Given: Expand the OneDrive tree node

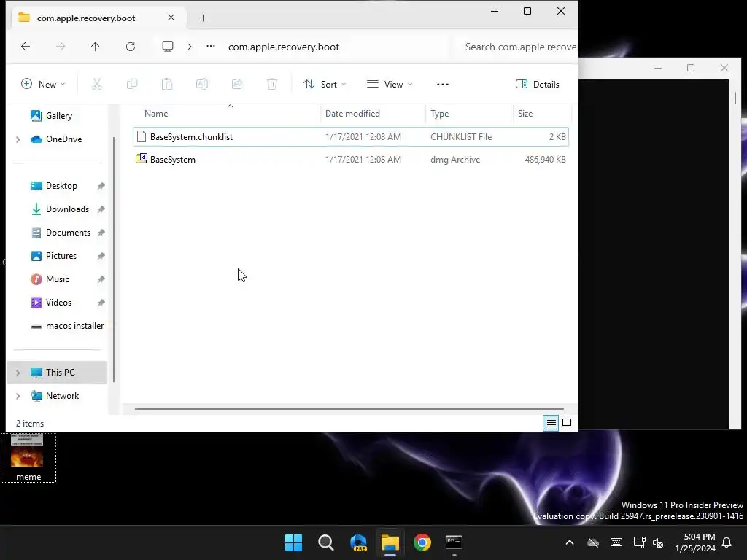Looking at the screenshot, I should [x=18, y=139].
